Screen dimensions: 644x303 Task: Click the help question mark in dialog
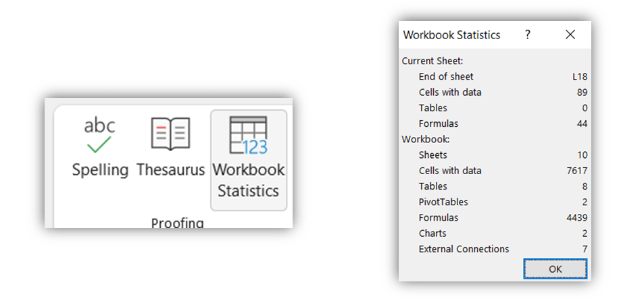pyautogui.click(x=528, y=35)
